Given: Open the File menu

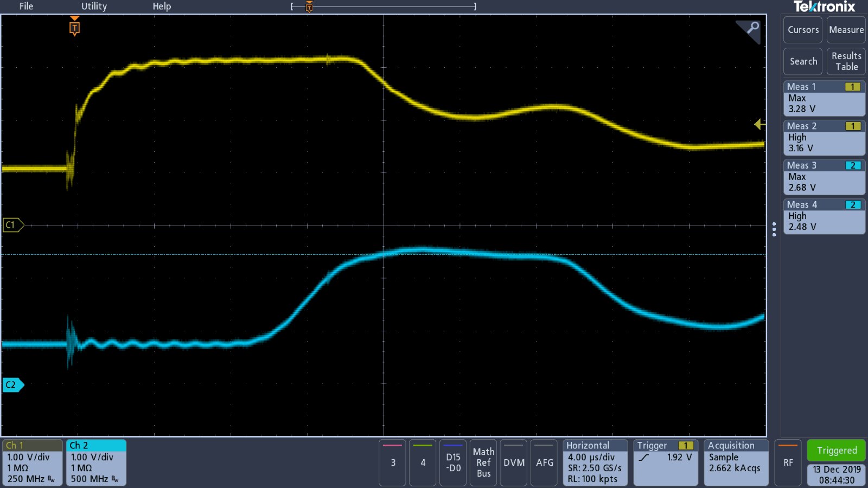Looking at the screenshot, I should coord(26,7).
